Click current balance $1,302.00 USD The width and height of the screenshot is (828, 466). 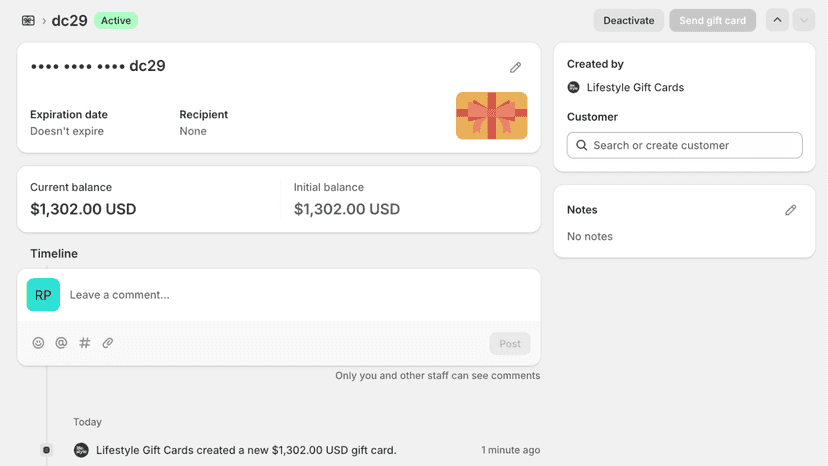[x=83, y=209]
